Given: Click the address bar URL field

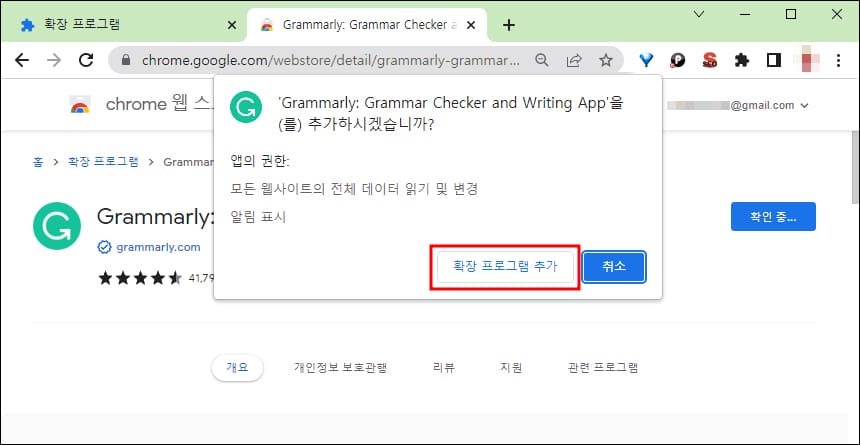Looking at the screenshot, I should 330,60.
